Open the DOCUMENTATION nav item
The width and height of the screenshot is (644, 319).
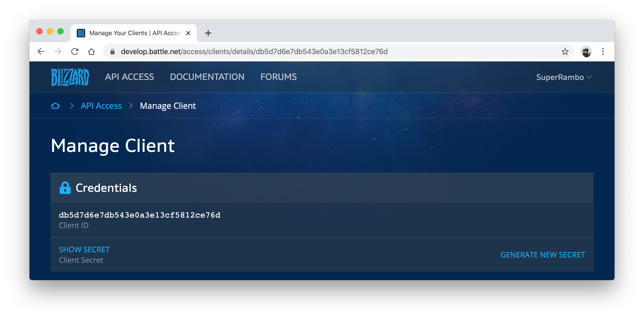(x=207, y=77)
